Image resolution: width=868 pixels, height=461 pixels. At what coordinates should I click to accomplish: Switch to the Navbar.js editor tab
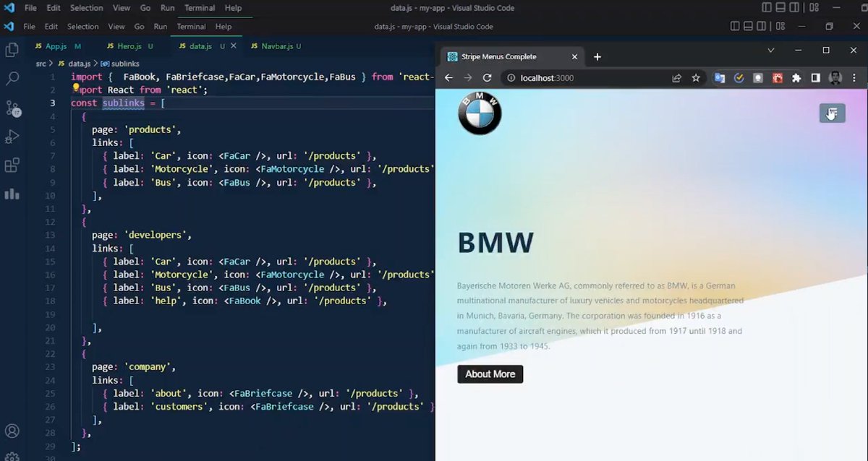[276, 46]
